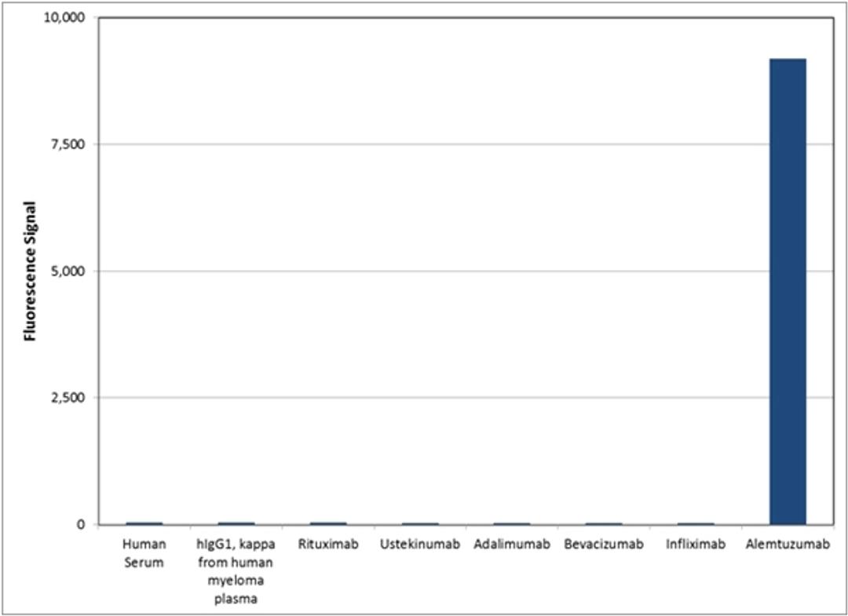Click the Alemtuzumab axis label
Viewport: 848px width, 616px height.
pyautogui.click(x=789, y=541)
